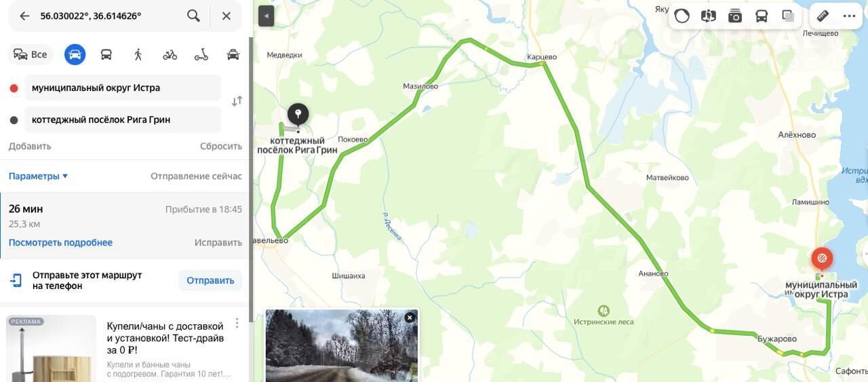Open the map more options menu
Image resolution: width=868 pixels, height=382 pixels.
(x=849, y=16)
